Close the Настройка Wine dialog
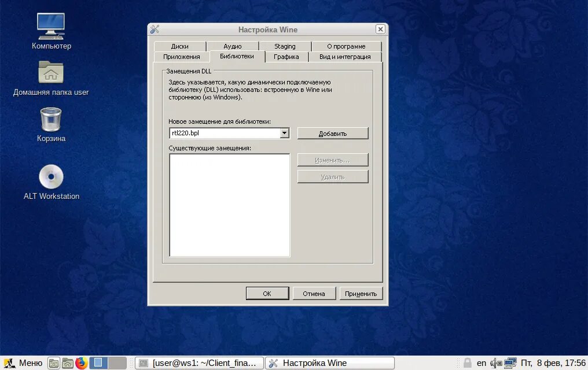The height and width of the screenshot is (370, 588). point(380,29)
